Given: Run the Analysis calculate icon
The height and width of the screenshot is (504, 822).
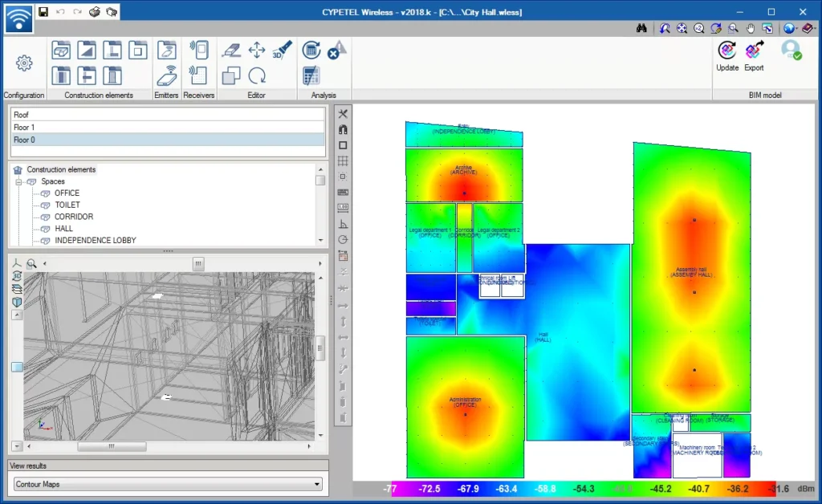Looking at the screenshot, I should pyautogui.click(x=311, y=50).
